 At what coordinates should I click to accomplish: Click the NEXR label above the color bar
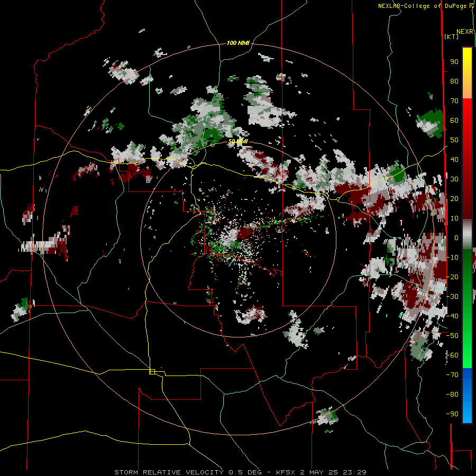click(465, 32)
